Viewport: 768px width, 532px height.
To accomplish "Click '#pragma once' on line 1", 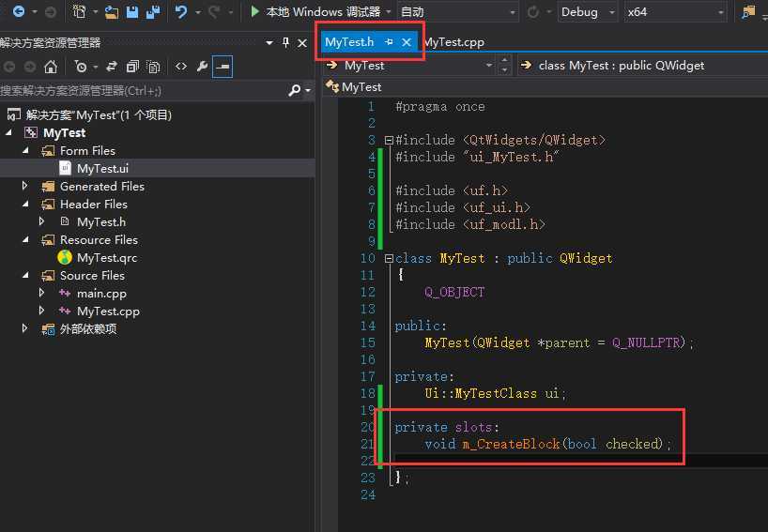I will pyautogui.click(x=439, y=107).
